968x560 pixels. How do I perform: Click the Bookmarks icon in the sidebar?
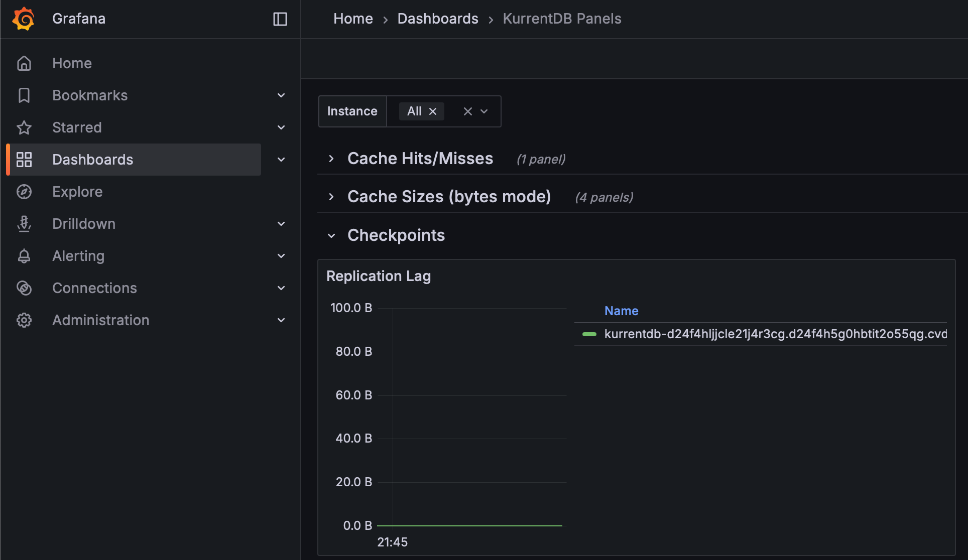(24, 95)
